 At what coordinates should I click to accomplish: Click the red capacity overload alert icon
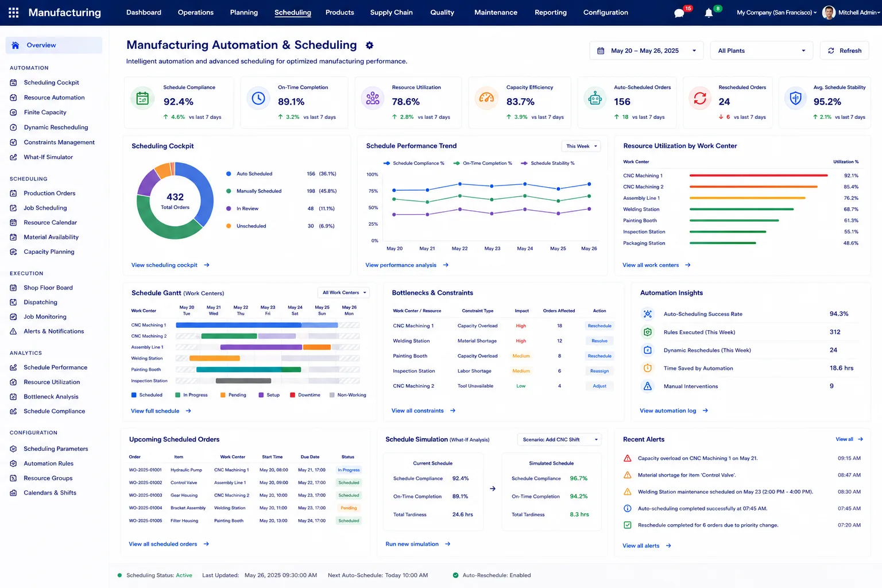point(628,458)
